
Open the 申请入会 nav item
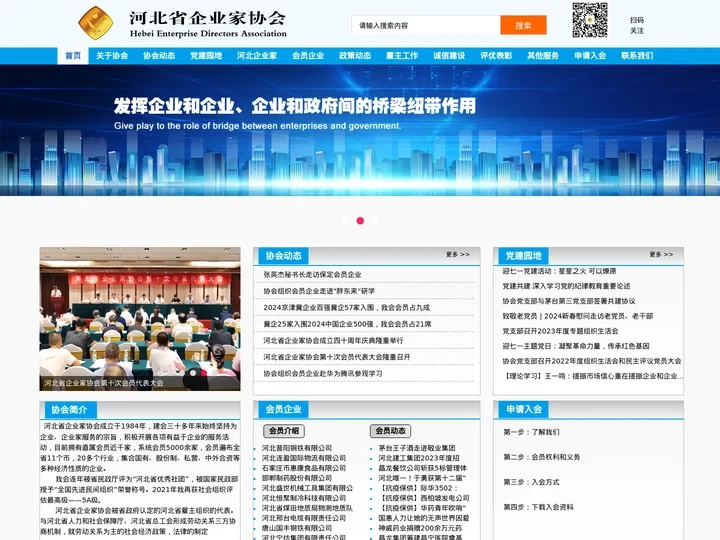(590, 56)
